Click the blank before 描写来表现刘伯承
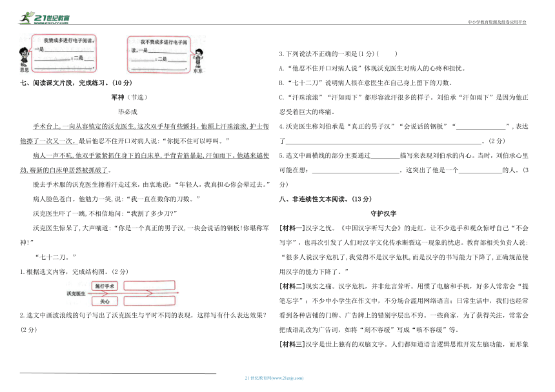 coord(385,155)
